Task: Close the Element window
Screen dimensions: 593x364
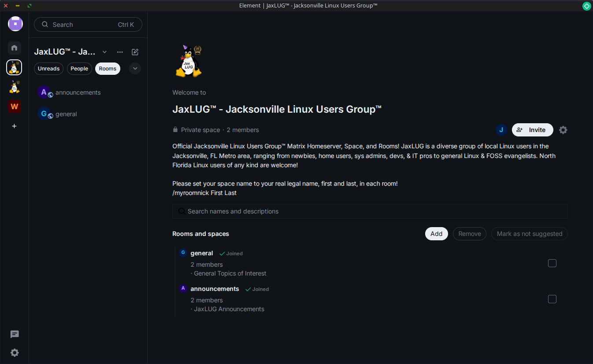Action: coord(6,6)
